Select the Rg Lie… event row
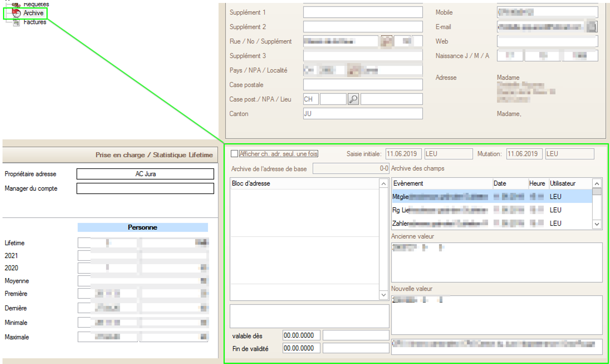 coord(492,210)
